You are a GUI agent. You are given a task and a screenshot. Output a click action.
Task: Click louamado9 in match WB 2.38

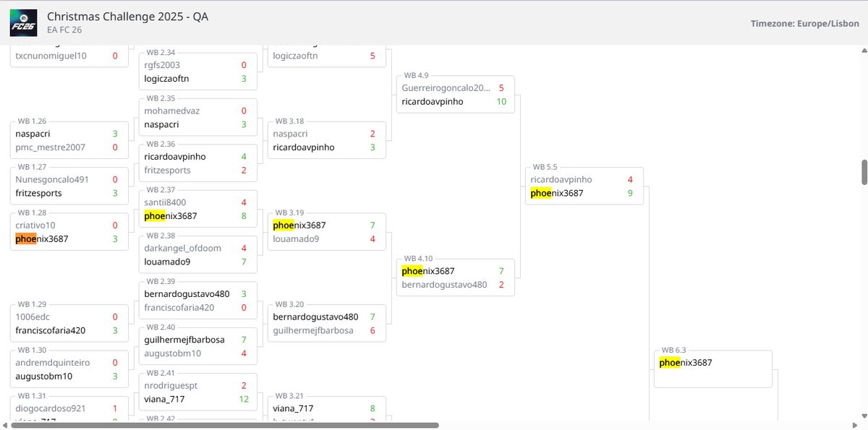167,262
